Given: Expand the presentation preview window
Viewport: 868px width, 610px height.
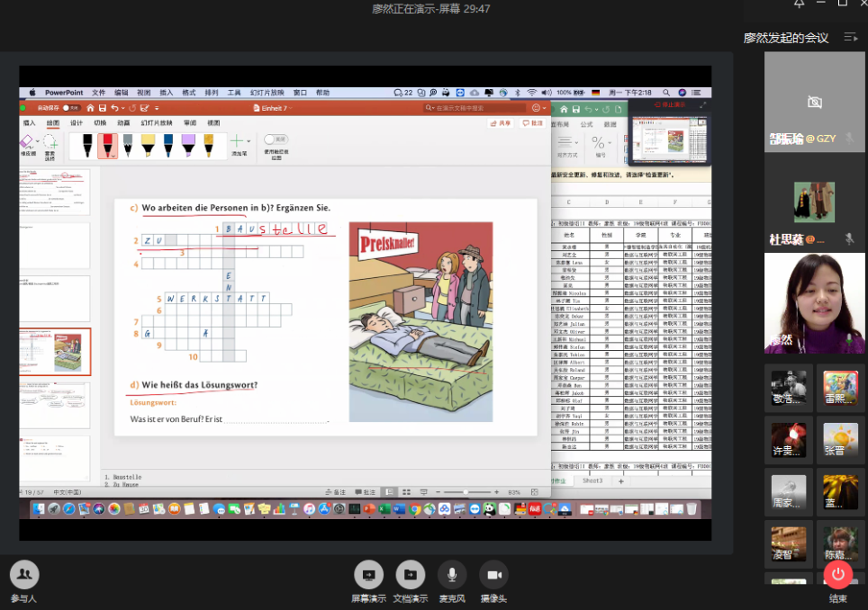Looking at the screenshot, I should pyautogui.click(x=702, y=104).
